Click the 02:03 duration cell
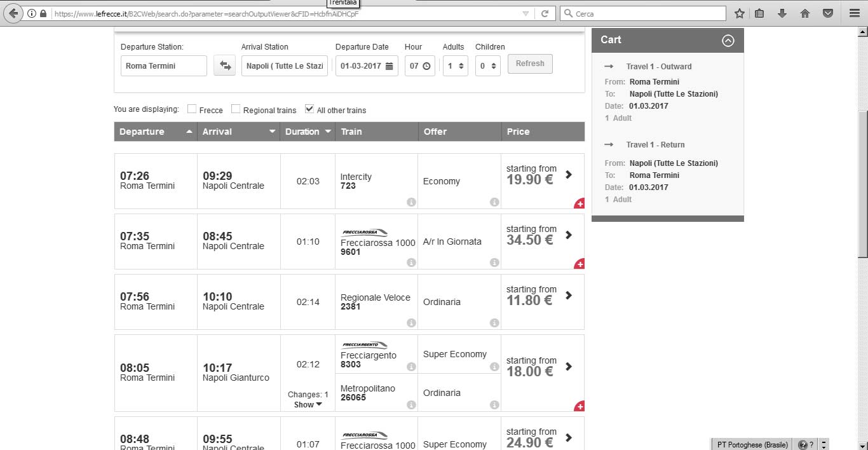 (308, 181)
